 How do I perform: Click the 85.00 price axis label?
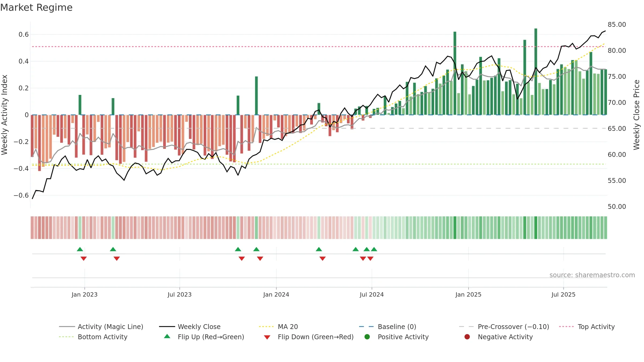617,24
